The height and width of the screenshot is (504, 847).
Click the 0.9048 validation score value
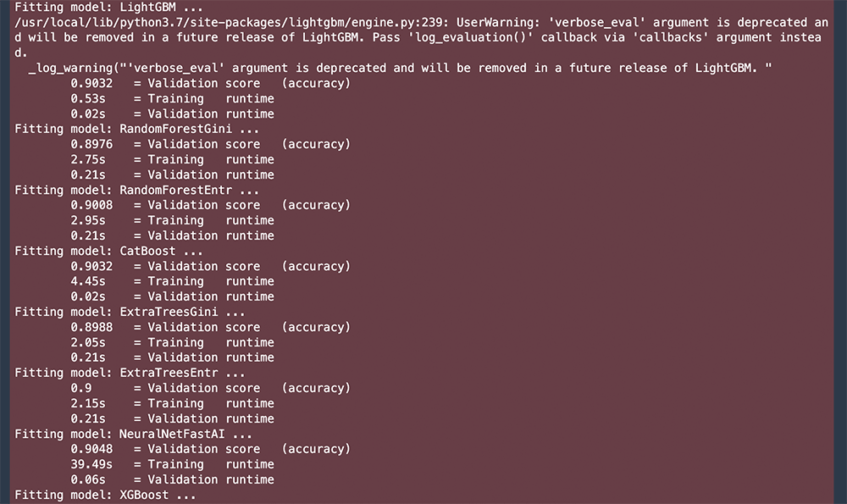point(91,449)
